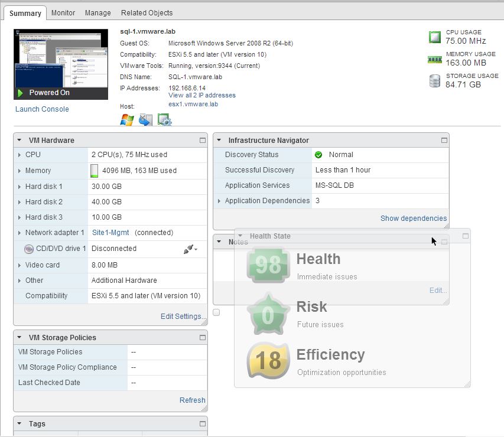504x437 pixels.
Task: Maximize the Infrastructure Navigator panel
Action: (444, 141)
